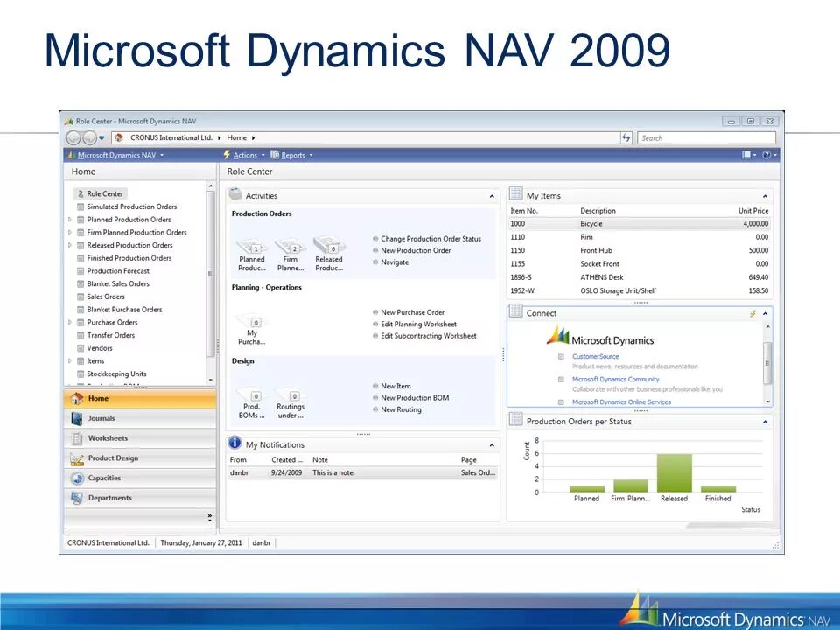Click the Navigate action in Activities
Screen dimensions: 840x630
tap(395, 262)
